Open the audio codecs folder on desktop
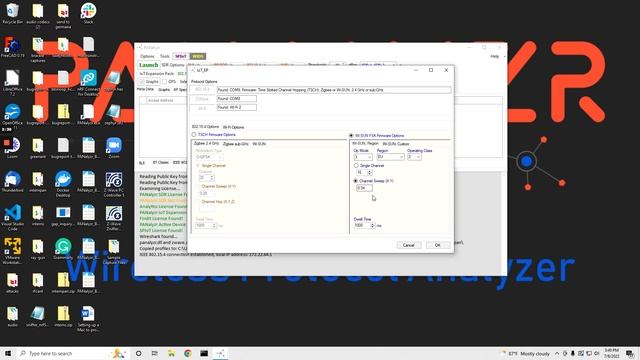640x360 pixels. coord(38,16)
